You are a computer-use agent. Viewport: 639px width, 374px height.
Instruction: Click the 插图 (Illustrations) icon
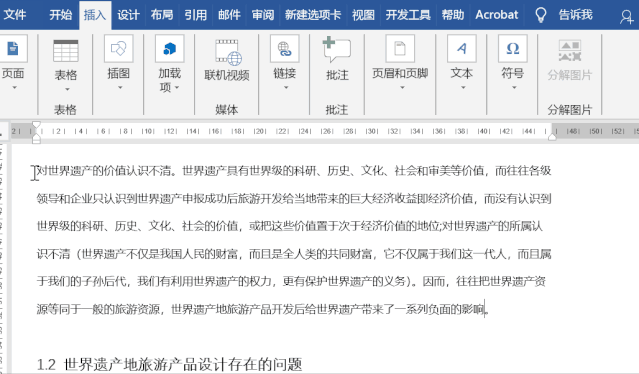tap(119, 48)
